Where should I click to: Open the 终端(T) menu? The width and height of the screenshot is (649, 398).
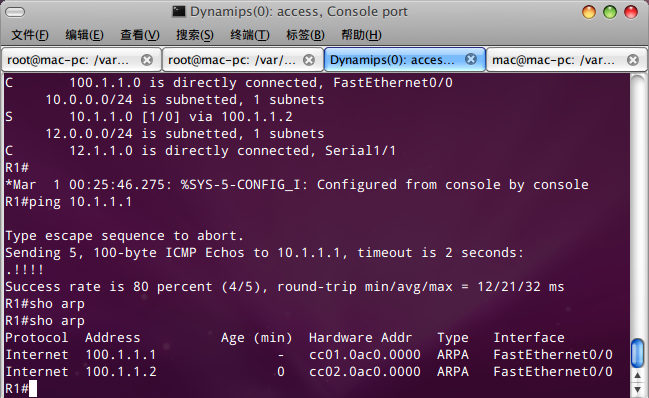[250, 35]
